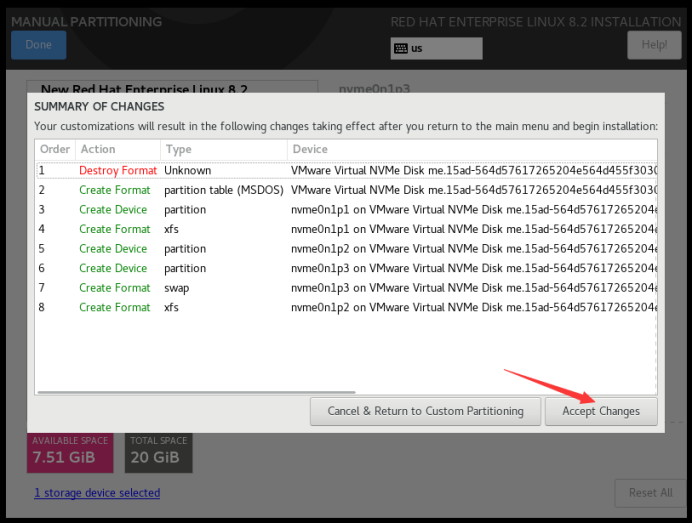Click 'partition' type in row 3
Image resolution: width=692 pixels, height=524 pixels.
pyautogui.click(x=185, y=210)
